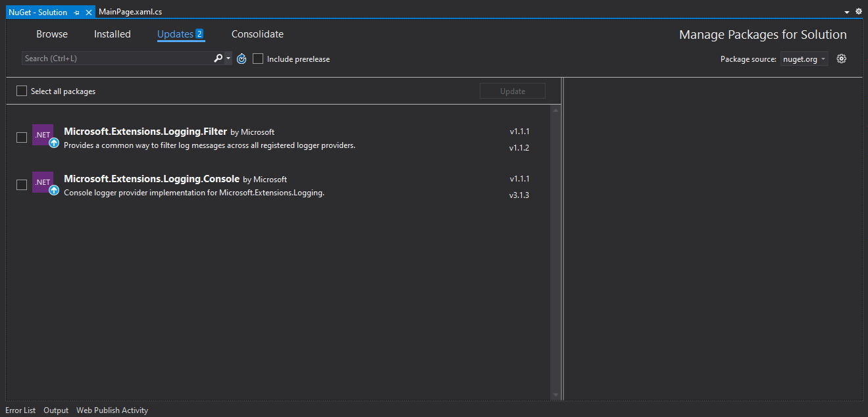Click Logging.Console .NET package icon
The width and height of the screenshot is (868, 417).
coord(43,182)
